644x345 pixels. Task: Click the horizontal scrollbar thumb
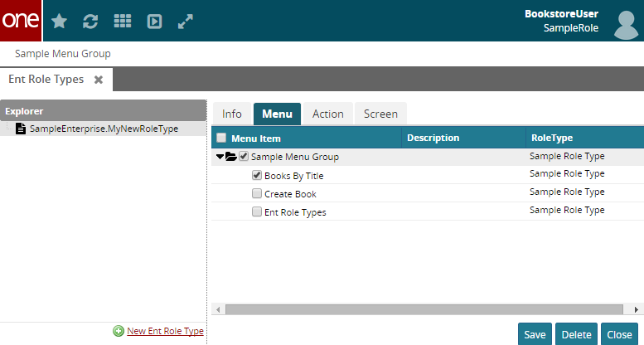pyautogui.click(x=424, y=309)
